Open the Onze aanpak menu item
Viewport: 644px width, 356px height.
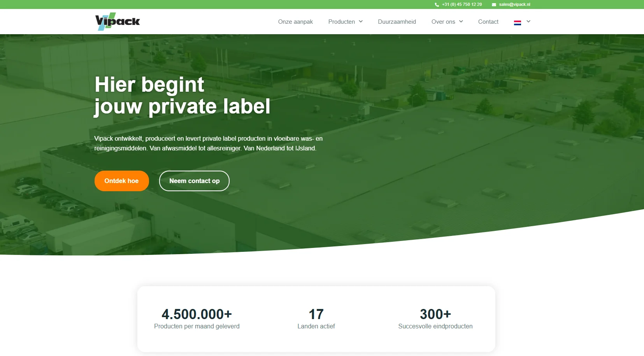click(x=295, y=22)
